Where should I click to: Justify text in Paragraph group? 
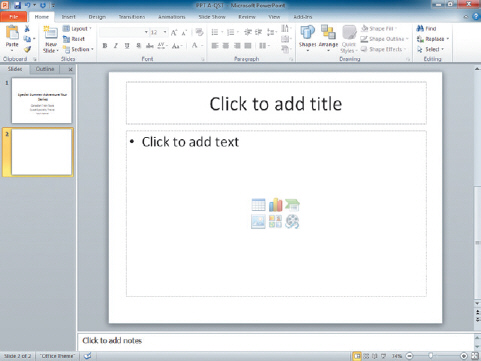(x=248, y=46)
